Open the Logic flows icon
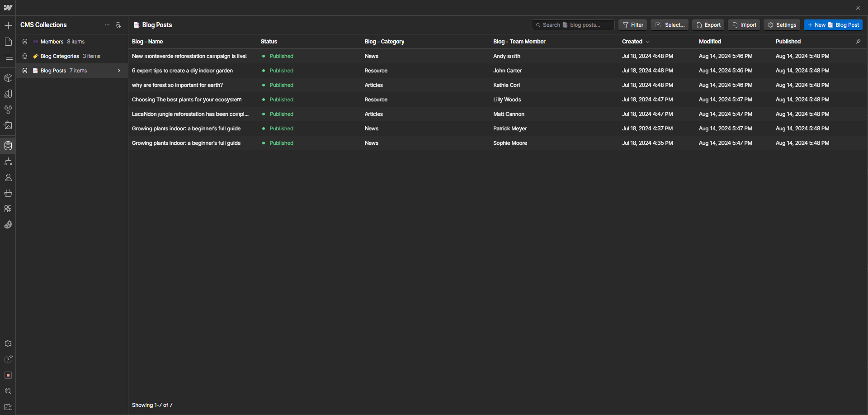Viewport: 868px width, 415px height. pos(8,162)
